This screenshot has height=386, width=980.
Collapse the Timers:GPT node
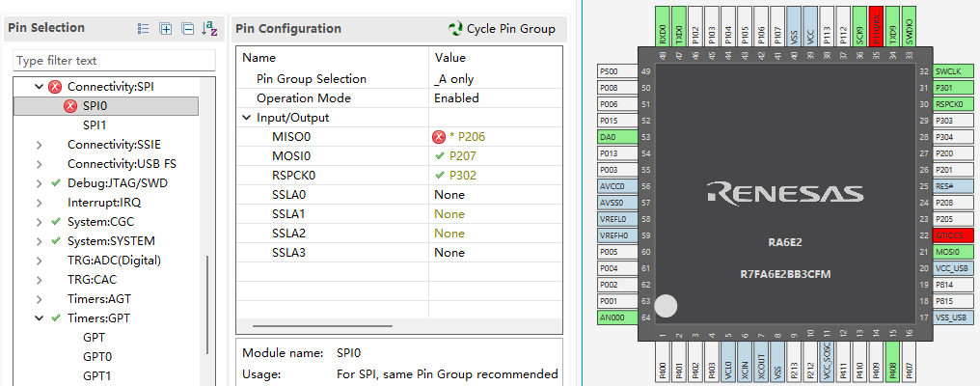[40, 317]
